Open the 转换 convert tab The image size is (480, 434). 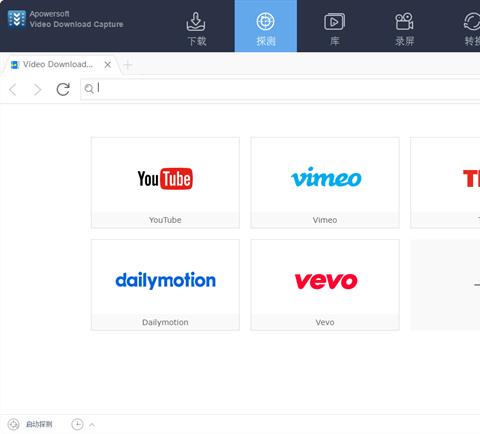click(471, 28)
